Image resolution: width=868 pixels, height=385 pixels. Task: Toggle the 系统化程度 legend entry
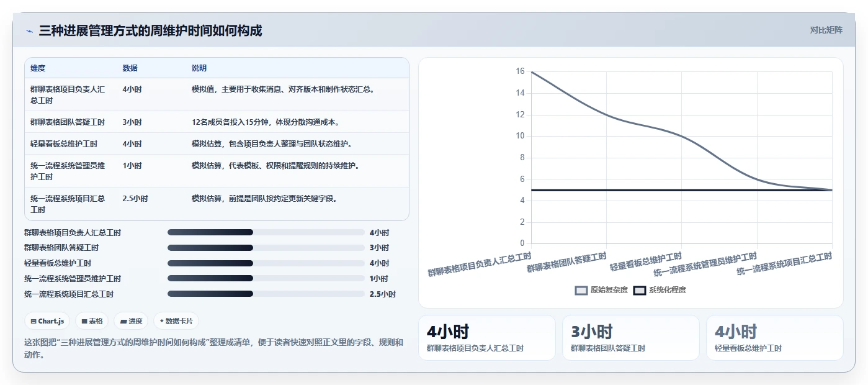coord(660,290)
